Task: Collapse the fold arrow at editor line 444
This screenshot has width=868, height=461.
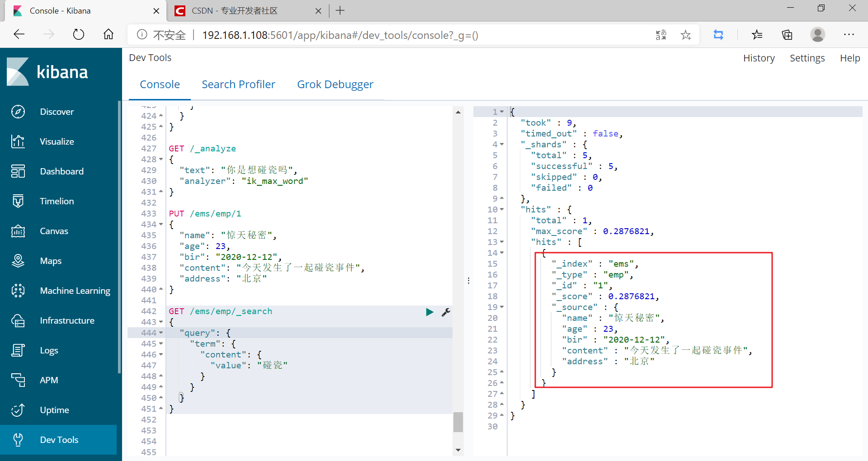Action: (161, 333)
